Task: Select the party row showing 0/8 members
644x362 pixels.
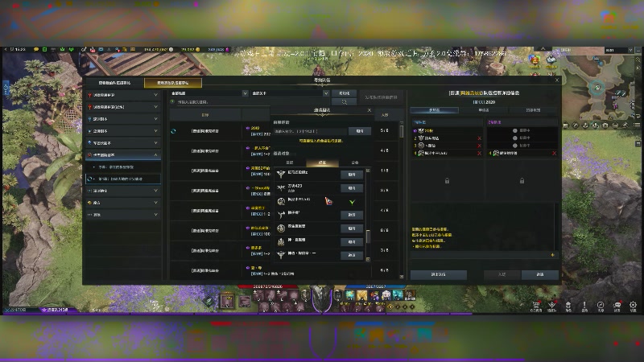Action: (x=283, y=230)
